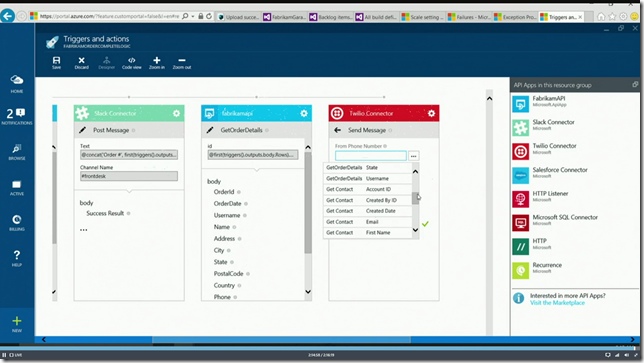644x363 pixels.
Task: Go back from Send Message arrow
Action: click(337, 130)
